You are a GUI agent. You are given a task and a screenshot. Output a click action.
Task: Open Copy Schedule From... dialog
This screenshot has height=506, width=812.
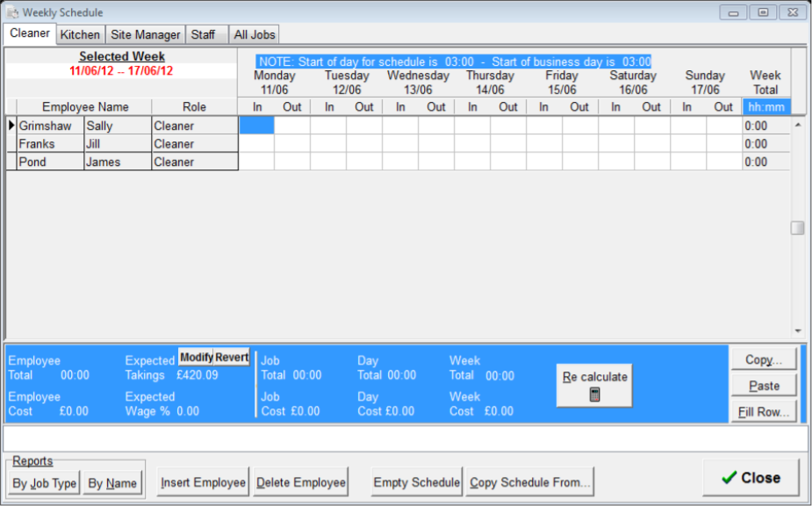529,482
